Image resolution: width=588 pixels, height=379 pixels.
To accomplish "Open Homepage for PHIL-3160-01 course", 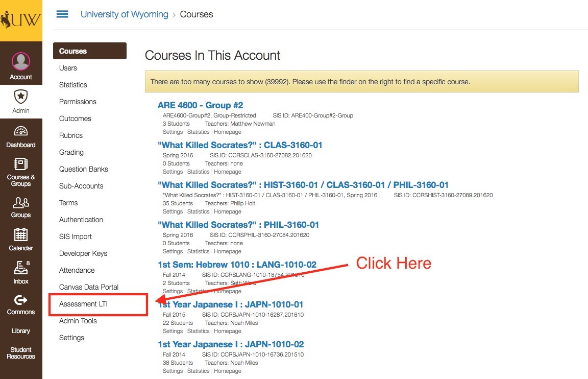I will coord(228,251).
